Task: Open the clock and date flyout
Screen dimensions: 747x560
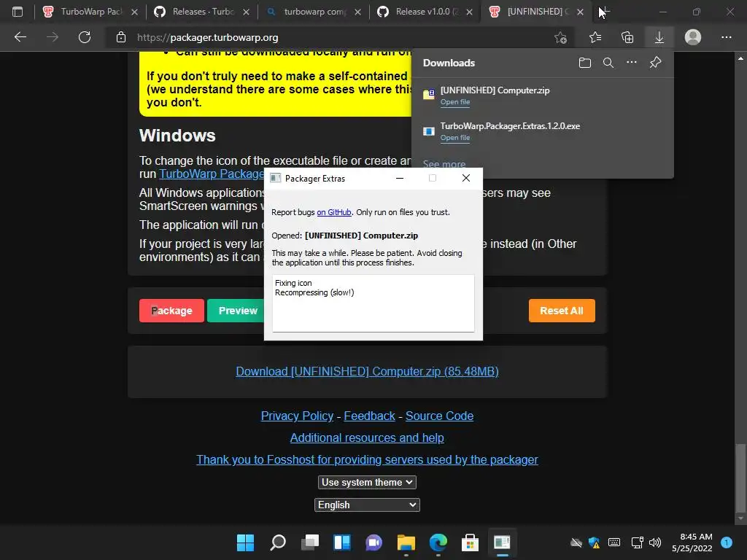Action: 692,542
